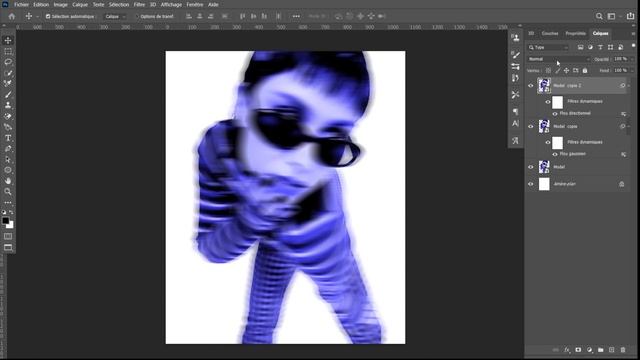Open the Calques panel flyout menu
Image resolution: width=640 pixels, height=360 pixels.
pos(633,34)
